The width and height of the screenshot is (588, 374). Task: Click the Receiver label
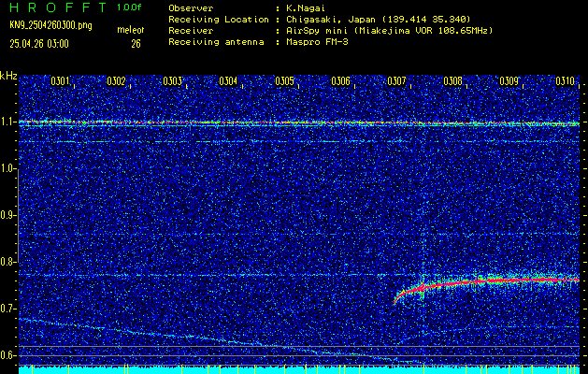pos(191,31)
